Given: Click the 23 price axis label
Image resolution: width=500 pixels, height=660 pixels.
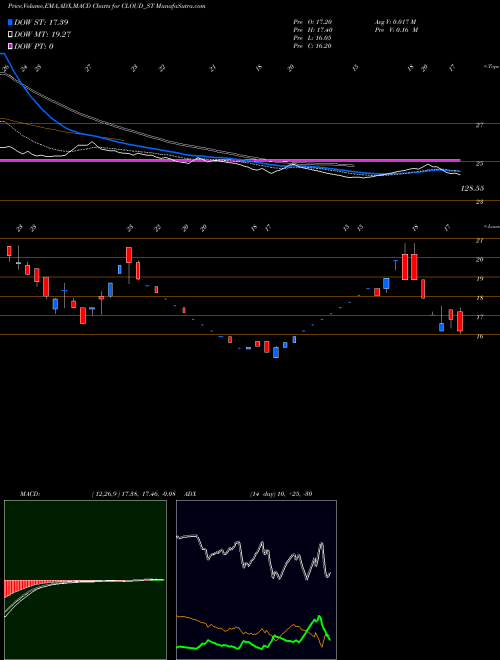Looking at the screenshot, I should (x=479, y=202).
